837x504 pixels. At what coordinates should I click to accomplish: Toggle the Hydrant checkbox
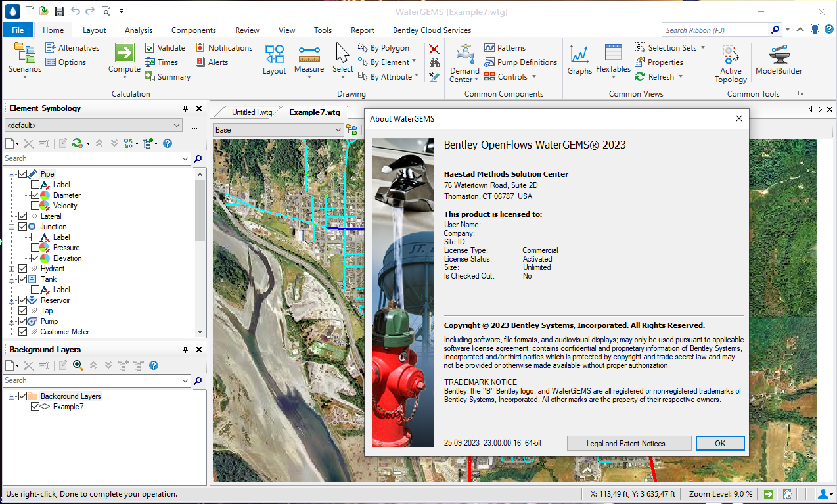click(23, 269)
